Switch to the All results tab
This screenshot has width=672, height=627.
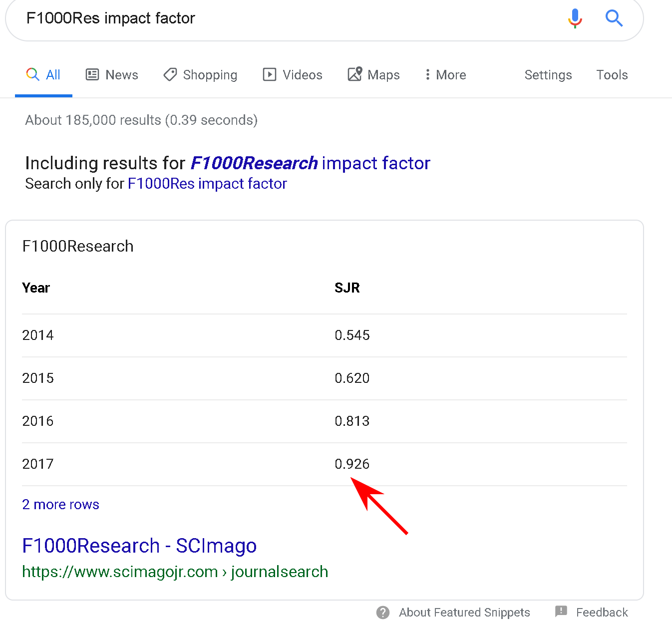tap(43, 75)
